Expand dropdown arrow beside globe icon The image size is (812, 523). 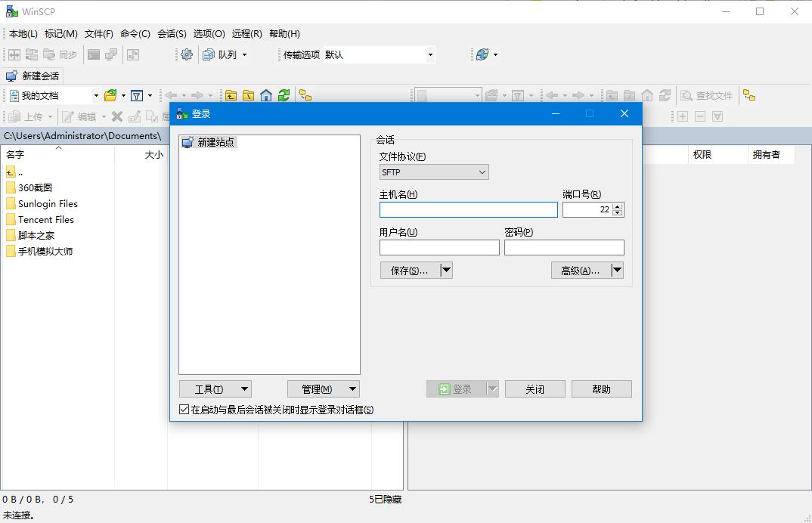pos(495,54)
